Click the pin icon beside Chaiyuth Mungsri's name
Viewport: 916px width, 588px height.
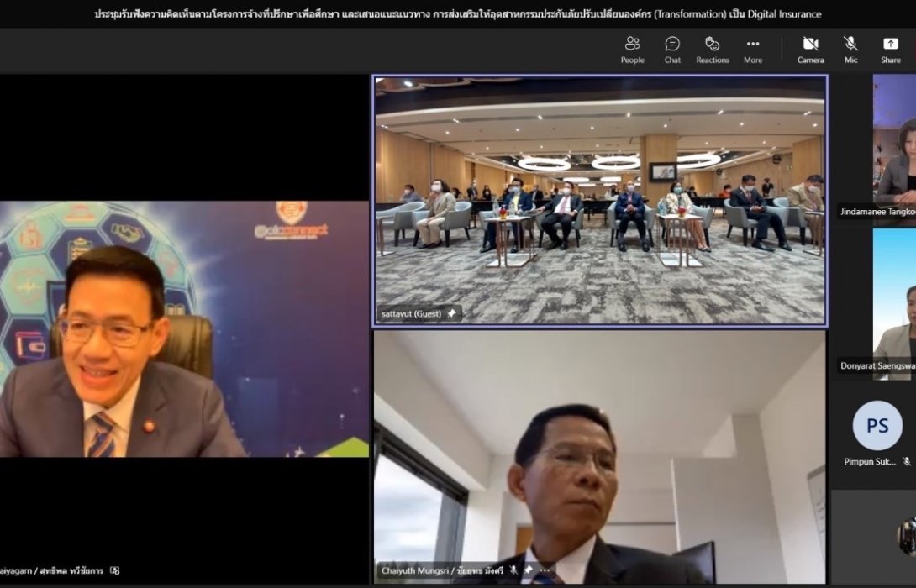click(528, 570)
